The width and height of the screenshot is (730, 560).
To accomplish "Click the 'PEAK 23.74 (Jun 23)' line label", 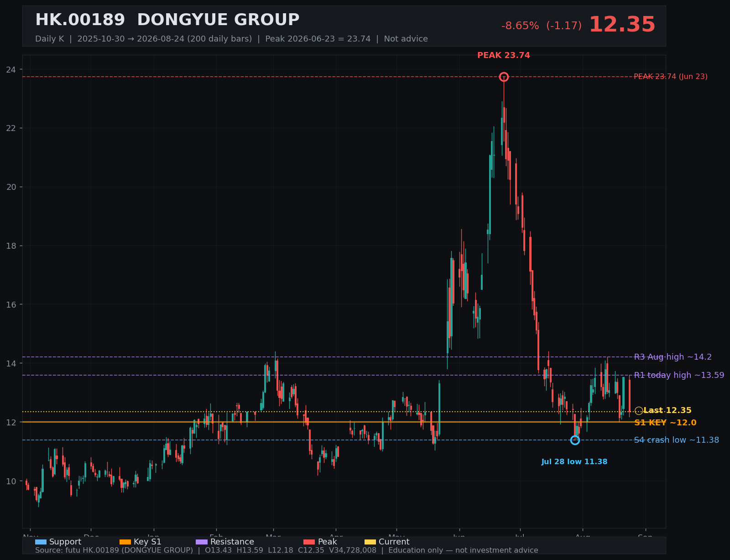I will [x=671, y=77].
